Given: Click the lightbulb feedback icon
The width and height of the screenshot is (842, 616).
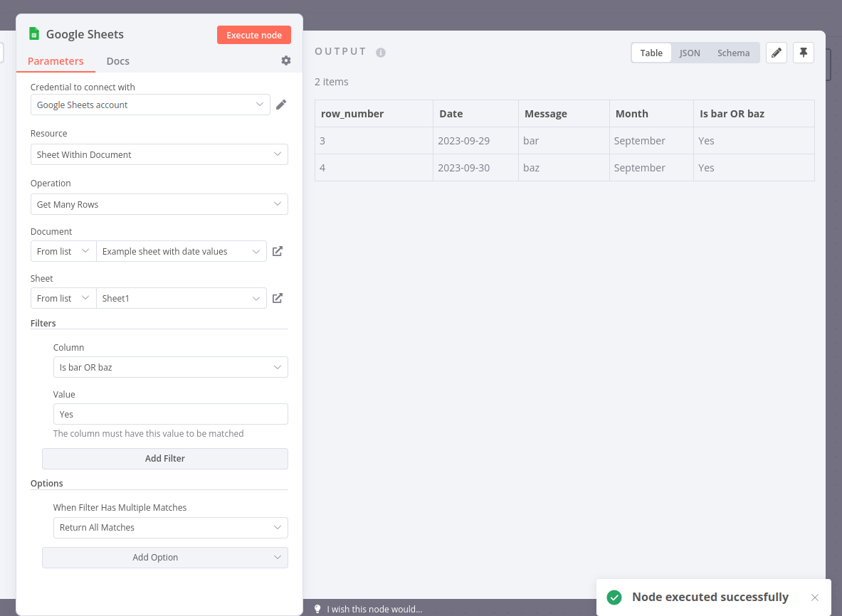Looking at the screenshot, I should tap(317, 609).
